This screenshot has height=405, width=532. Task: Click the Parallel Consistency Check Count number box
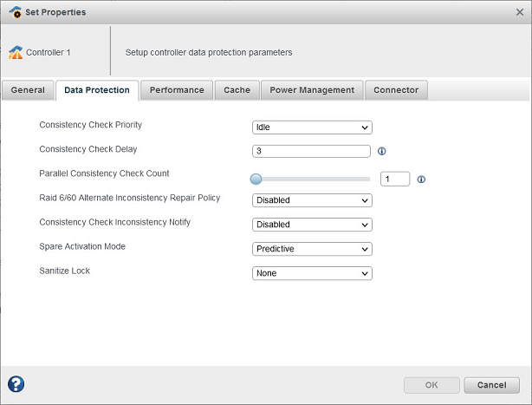click(x=395, y=179)
